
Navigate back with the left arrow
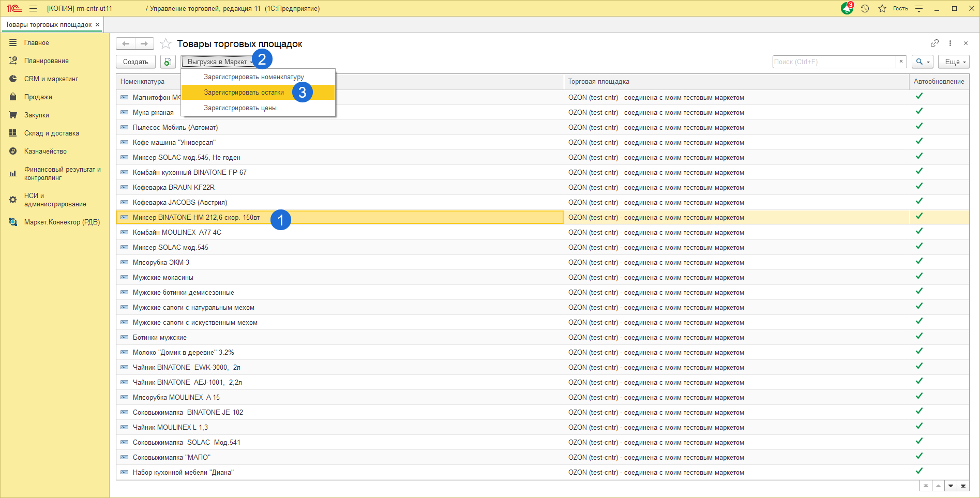pyautogui.click(x=126, y=44)
